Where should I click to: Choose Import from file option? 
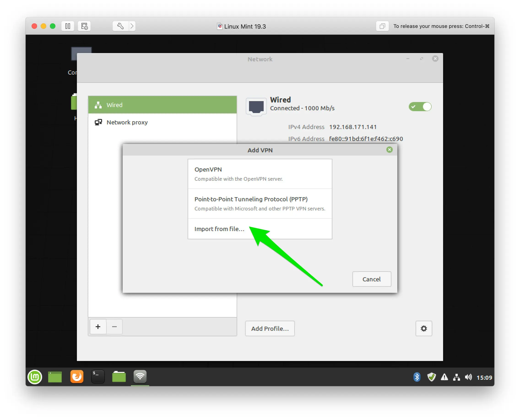(x=260, y=229)
